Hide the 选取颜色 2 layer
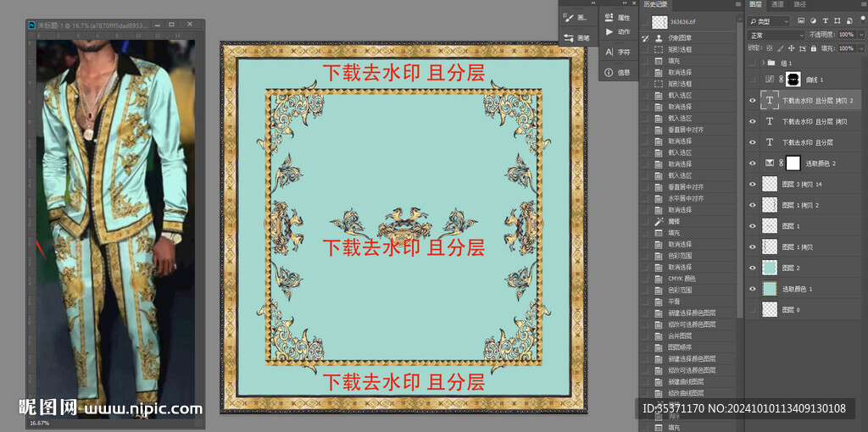This screenshot has height=432, width=868. (x=752, y=163)
